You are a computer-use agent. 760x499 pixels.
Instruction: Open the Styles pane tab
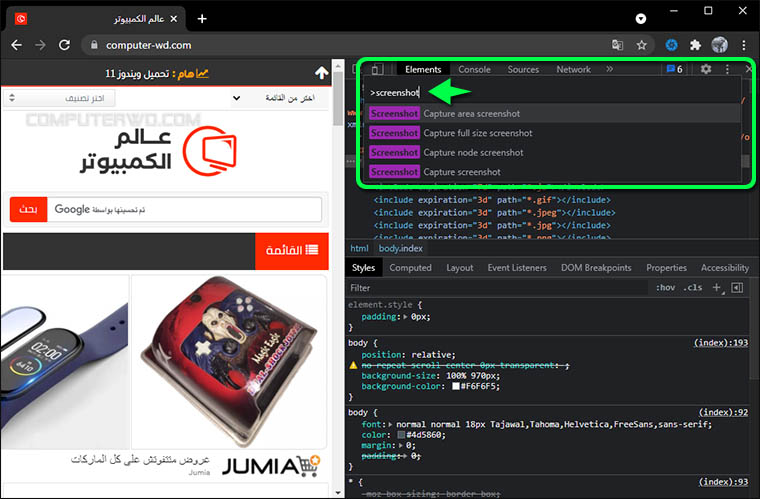coord(364,268)
